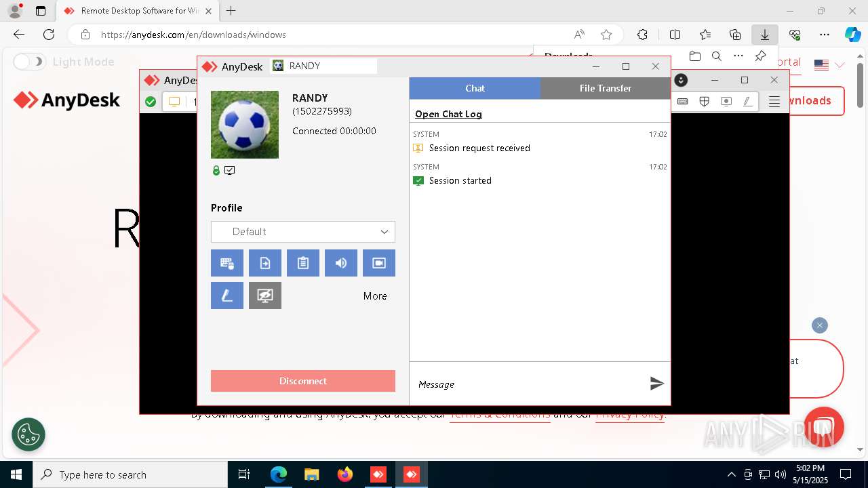The height and width of the screenshot is (488, 868).
Task: Open Edge split screen icon
Action: pyautogui.click(x=675, y=35)
